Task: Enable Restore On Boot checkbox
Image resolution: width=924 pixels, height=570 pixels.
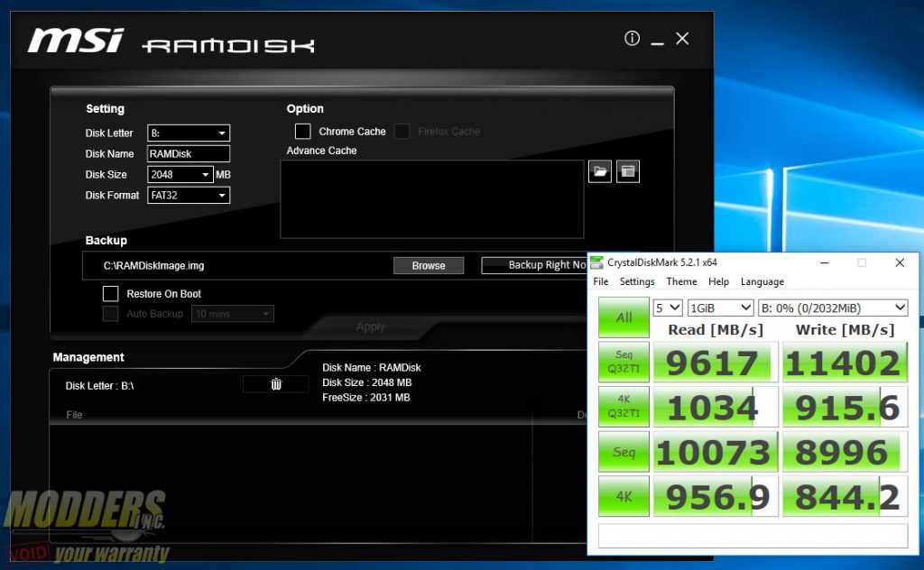Action: click(x=111, y=293)
